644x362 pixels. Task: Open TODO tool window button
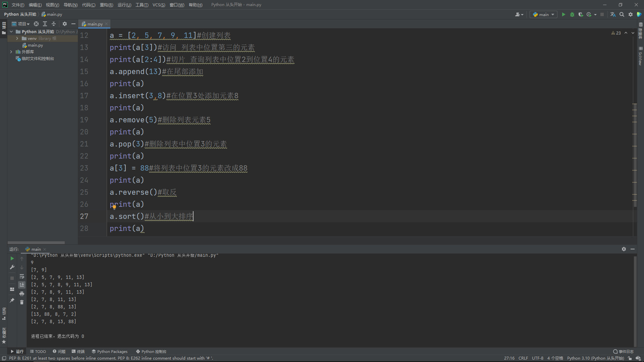coord(38,352)
